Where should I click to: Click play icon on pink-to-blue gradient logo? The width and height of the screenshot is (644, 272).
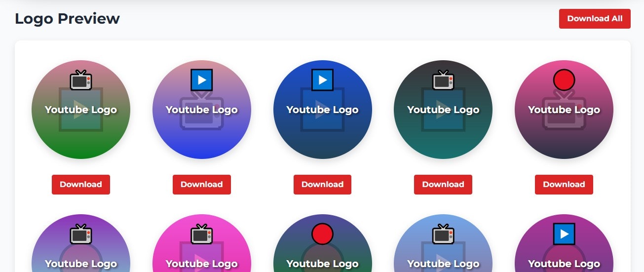pos(202,80)
